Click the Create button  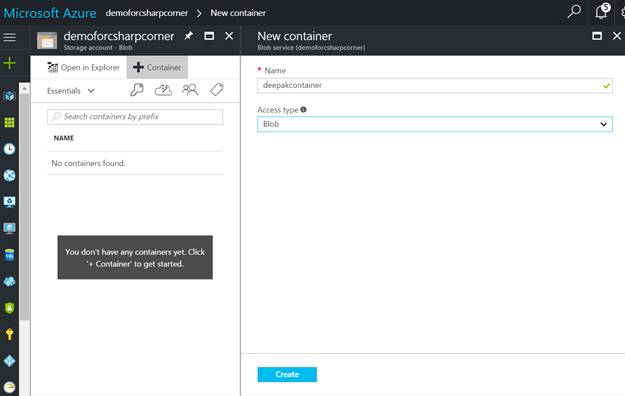tap(287, 374)
